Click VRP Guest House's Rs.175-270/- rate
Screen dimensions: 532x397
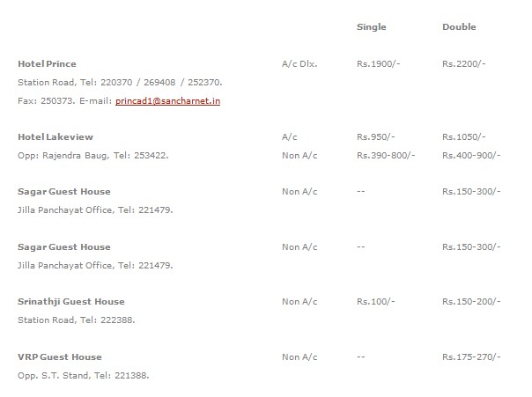click(x=471, y=357)
